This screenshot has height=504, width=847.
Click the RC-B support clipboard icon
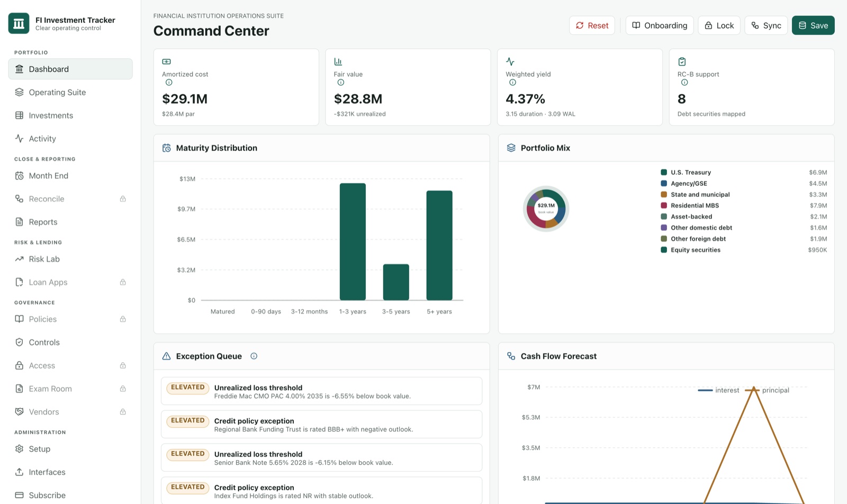682,61
